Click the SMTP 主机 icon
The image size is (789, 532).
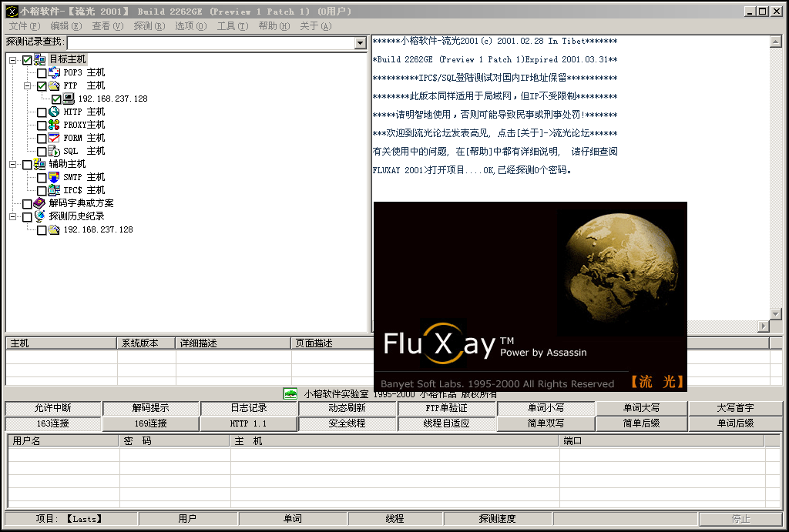[x=55, y=177]
